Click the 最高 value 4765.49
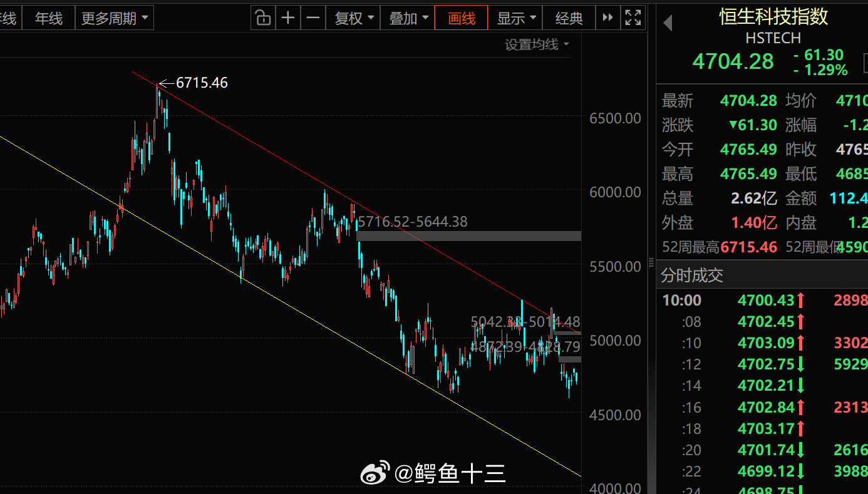Image resolution: width=868 pixels, height=494 pixels. (748, 174)
